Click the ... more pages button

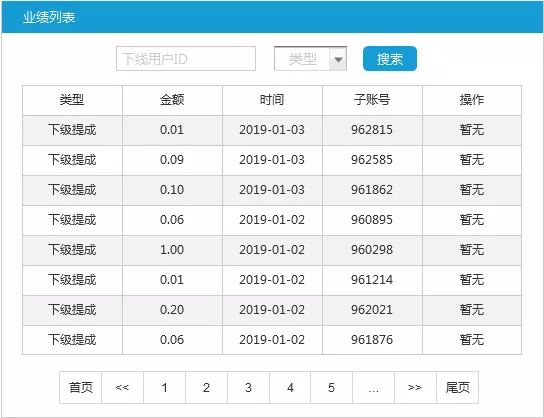[374, 387]
